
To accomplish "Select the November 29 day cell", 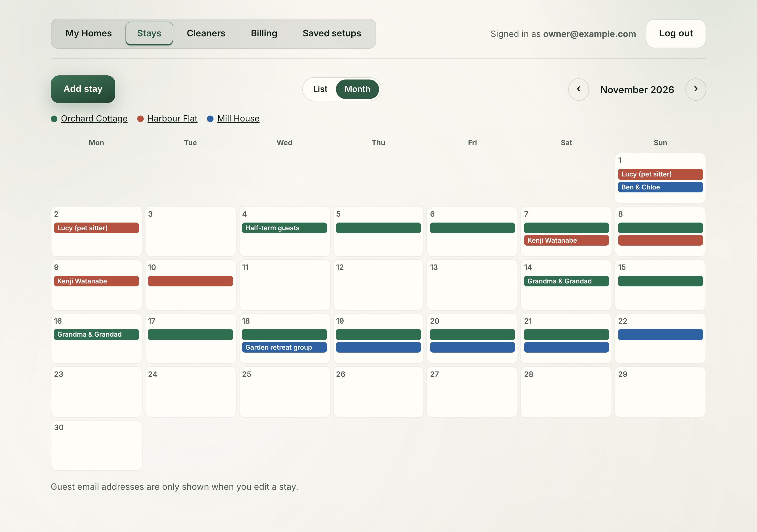I will (660, 392).
